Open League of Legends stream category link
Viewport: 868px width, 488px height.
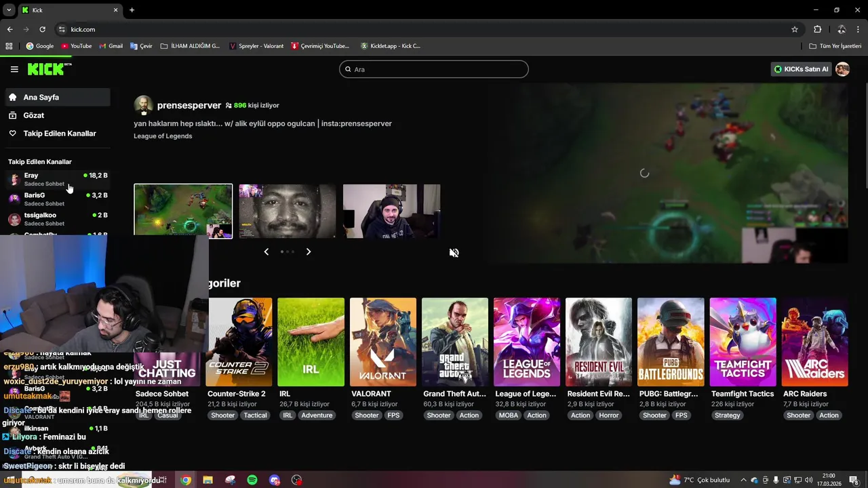coord(163,136)
